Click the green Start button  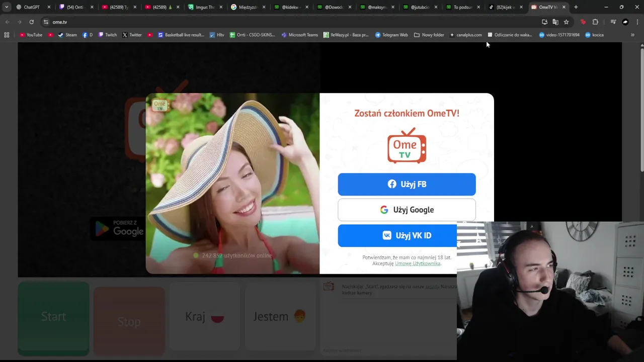[53, 317]
